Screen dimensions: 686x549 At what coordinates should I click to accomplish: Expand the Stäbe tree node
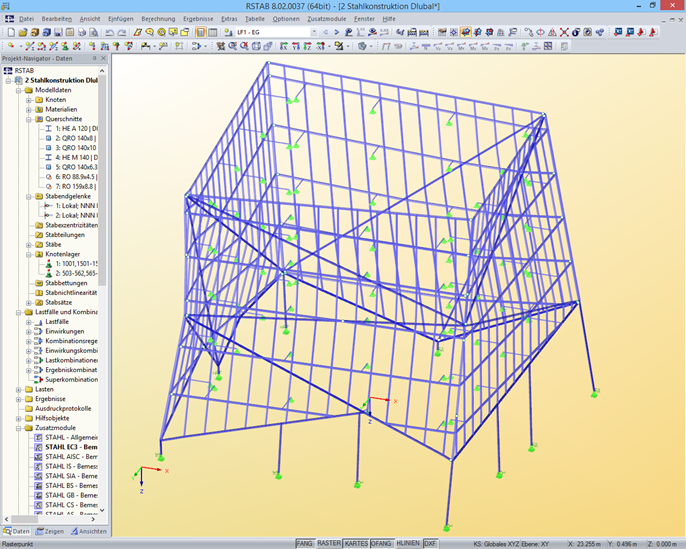[28, 245]
